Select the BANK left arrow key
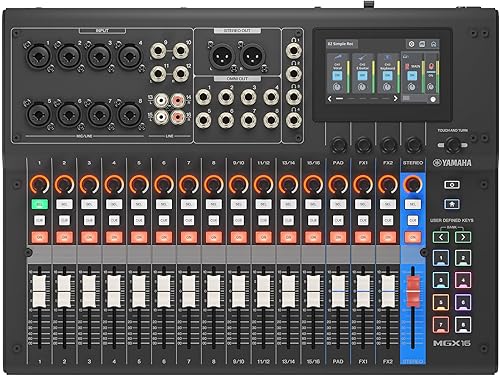 (441, 237)
